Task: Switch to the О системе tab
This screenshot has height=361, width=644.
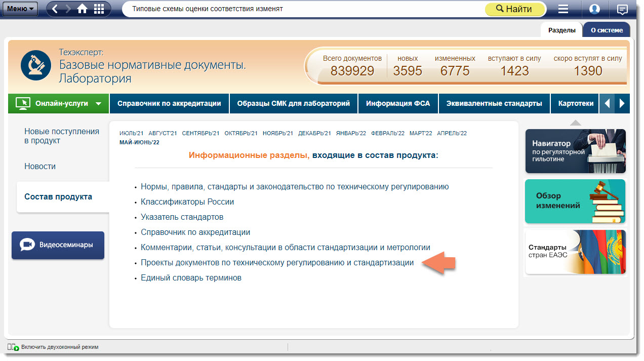Action: pyautogui.click(x=607, y=30)
